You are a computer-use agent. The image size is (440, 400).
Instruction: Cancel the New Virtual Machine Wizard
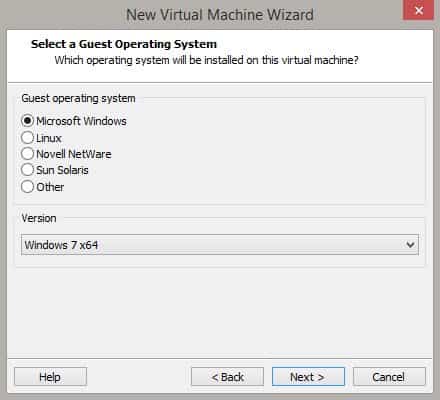tap(389, 377)
